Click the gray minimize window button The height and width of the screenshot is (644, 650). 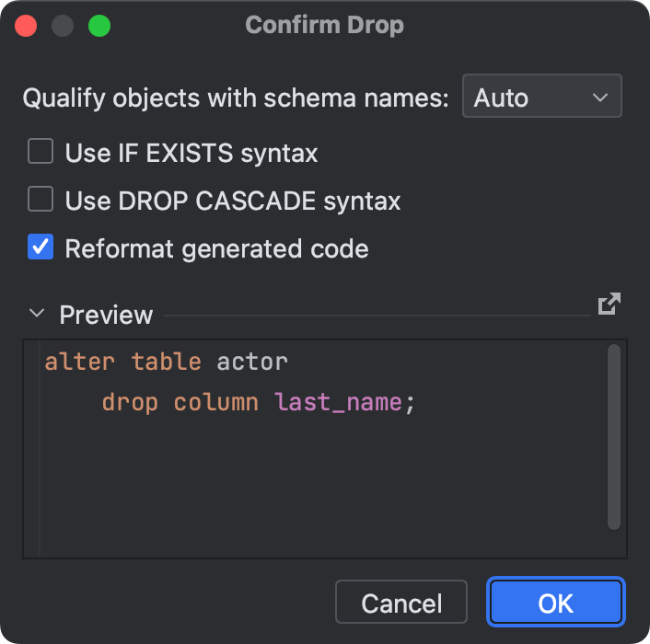coord(63,25)
